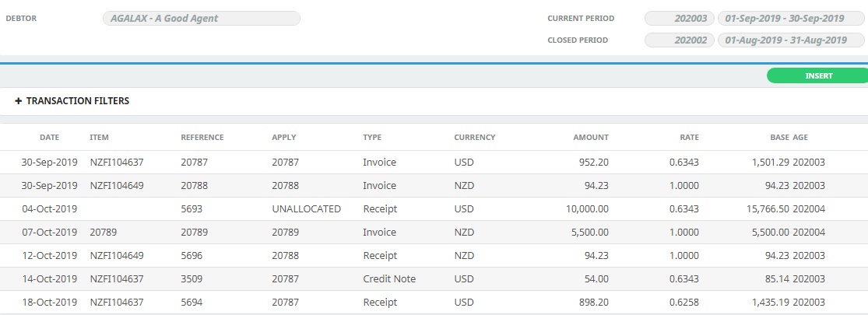
Task: Click the green INSERT button
Action: pos(817,75)
